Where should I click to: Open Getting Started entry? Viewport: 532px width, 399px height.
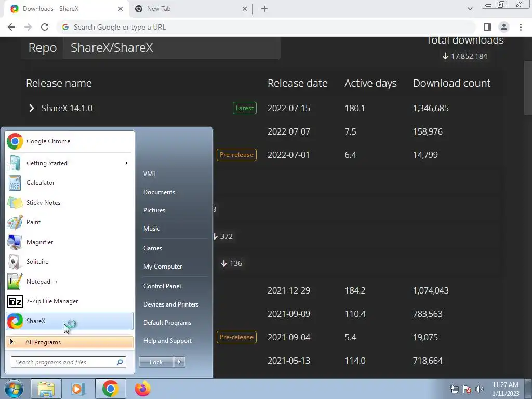[69, 163]
